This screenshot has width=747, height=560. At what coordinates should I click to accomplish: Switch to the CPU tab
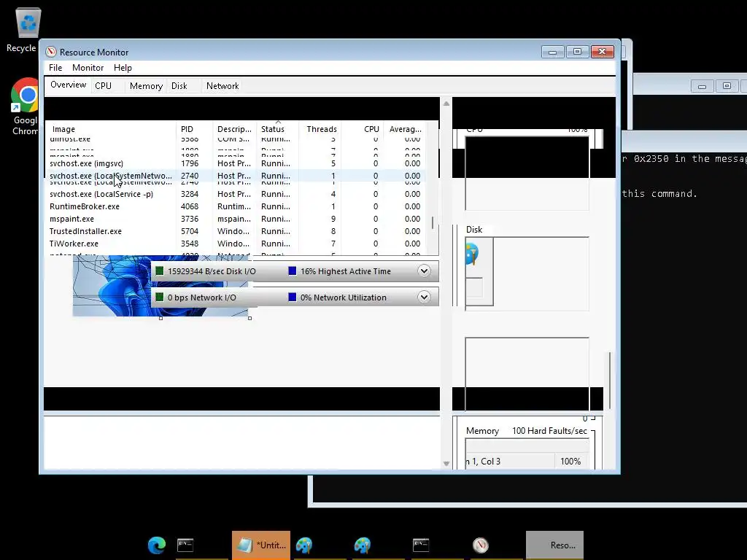click(x=103, y=86)
